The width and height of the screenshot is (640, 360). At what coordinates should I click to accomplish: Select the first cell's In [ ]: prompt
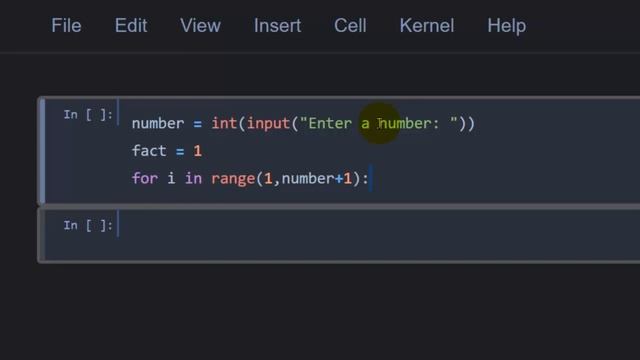coord(88,115)
